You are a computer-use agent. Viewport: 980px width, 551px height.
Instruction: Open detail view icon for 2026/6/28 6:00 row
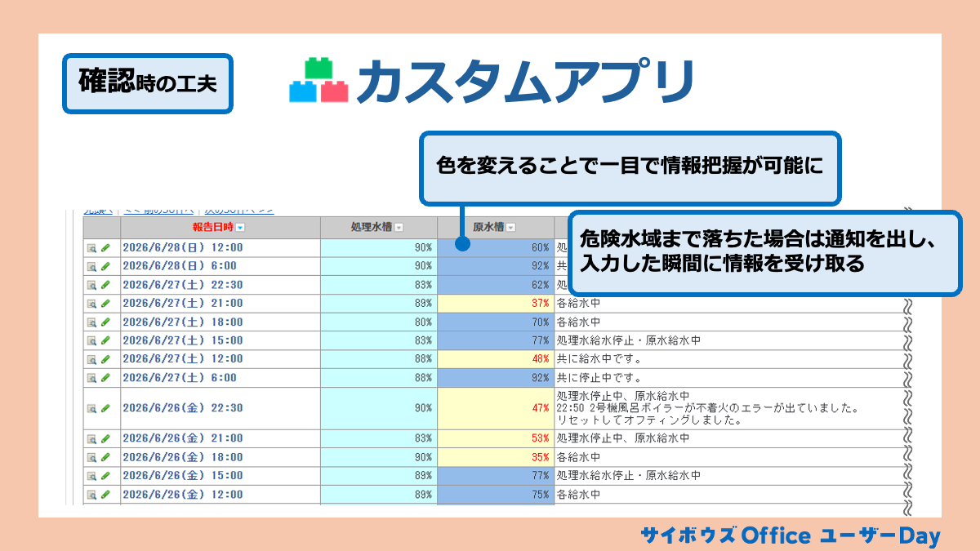(x=92, y=266)
